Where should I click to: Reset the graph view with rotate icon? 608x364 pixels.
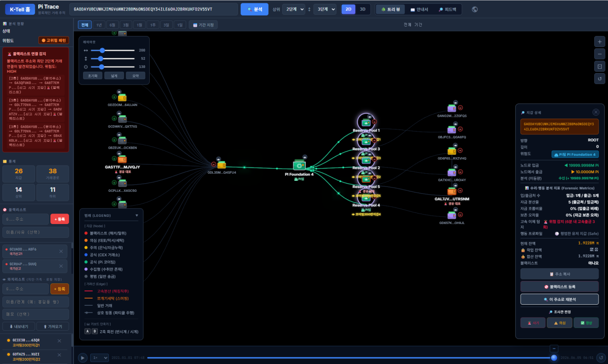coord(599,79)
